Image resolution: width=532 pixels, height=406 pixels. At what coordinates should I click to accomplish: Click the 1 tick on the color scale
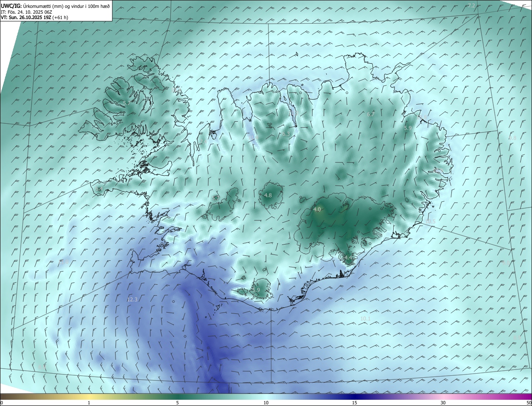(89, 403)
